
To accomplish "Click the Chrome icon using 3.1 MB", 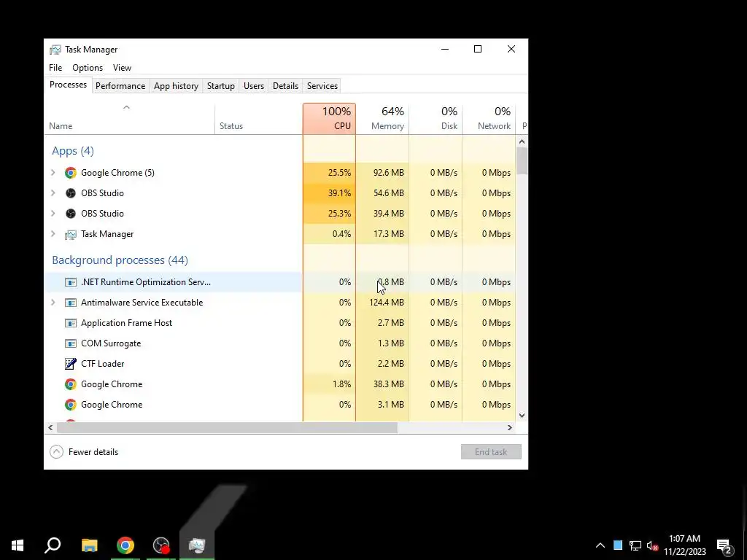I will tap(71, 405).
